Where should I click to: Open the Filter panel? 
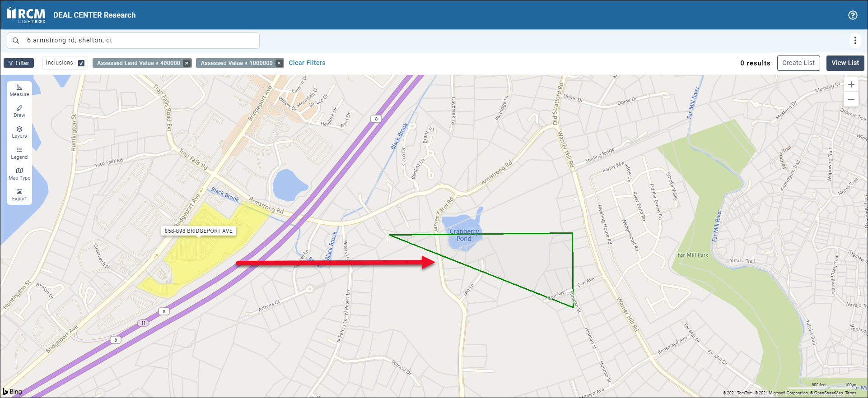pos(19,63)
